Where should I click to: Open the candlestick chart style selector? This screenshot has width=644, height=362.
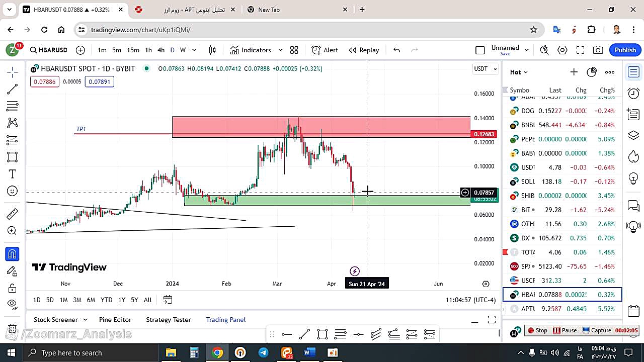pos(212,50)
